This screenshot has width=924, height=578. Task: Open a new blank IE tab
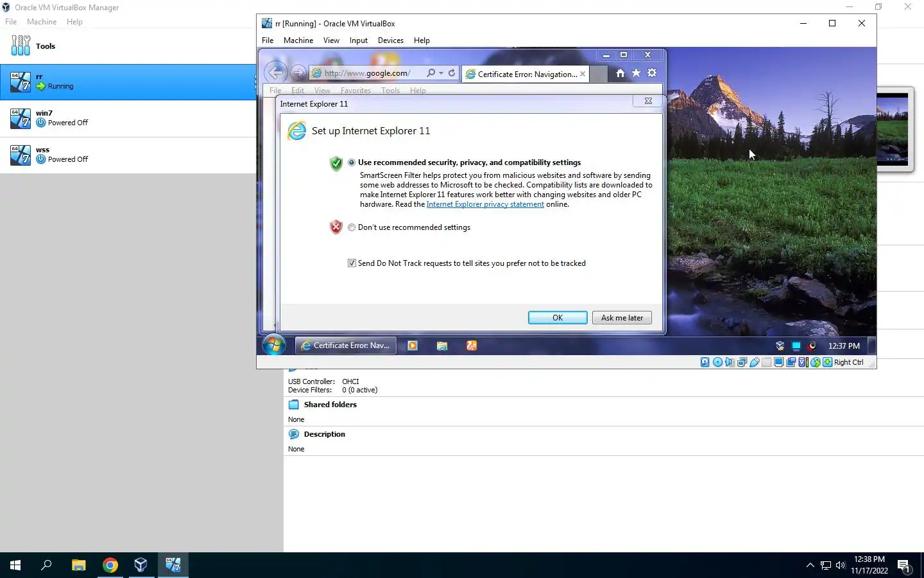[x=598, y=74]
